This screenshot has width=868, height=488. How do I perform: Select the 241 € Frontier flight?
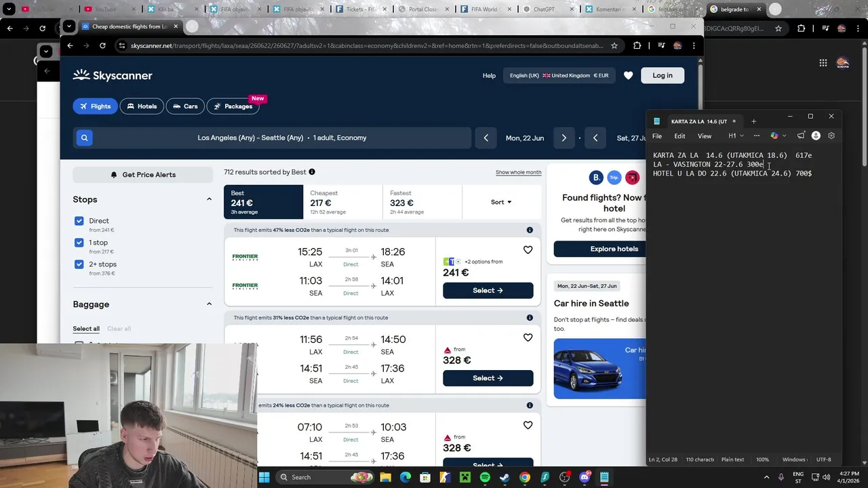[488, 290]
